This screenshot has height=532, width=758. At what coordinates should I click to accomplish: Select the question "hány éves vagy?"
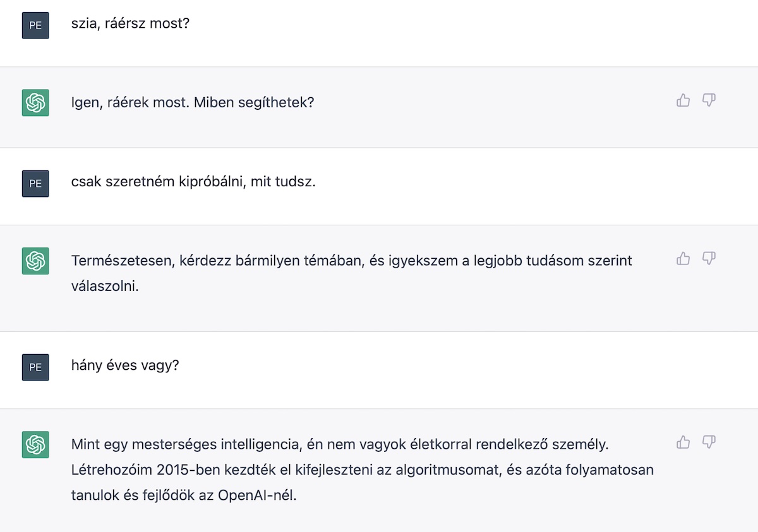(x=125, y=366)
